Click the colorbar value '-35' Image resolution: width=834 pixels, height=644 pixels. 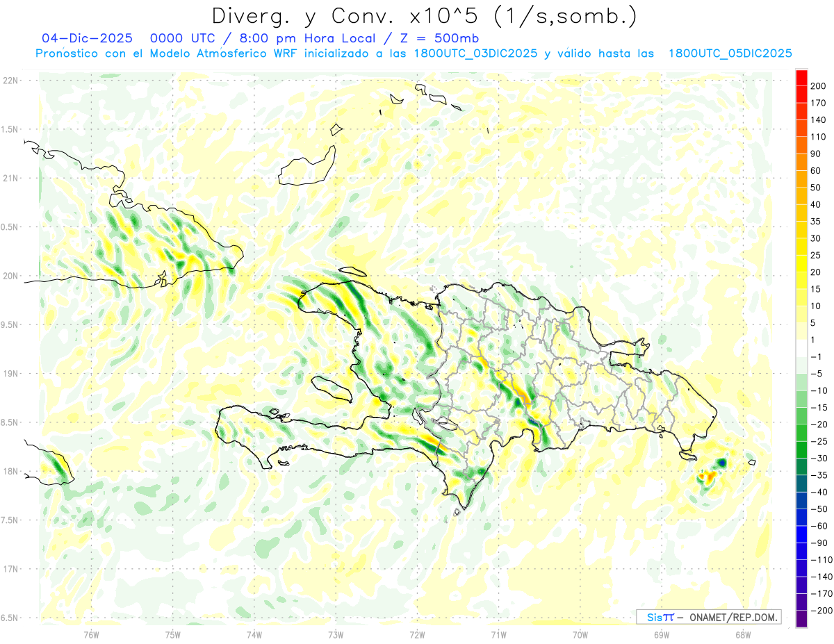(819, 475)
